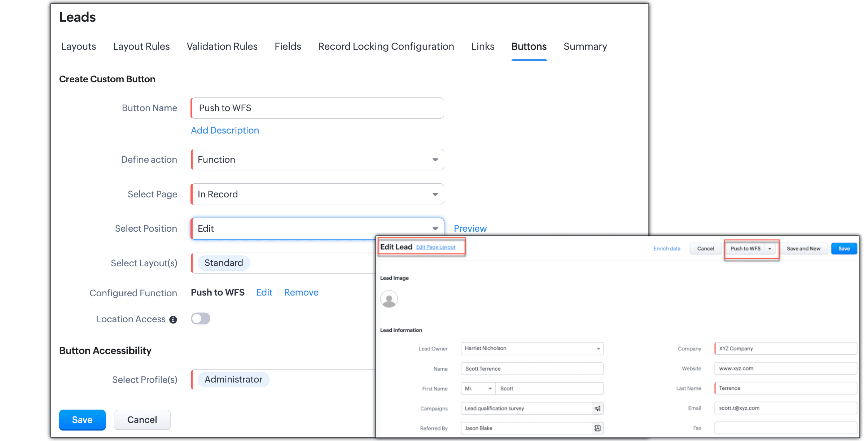
Task: Click the Campaigns megaphone lookup icon
Action: pos(597,408)
